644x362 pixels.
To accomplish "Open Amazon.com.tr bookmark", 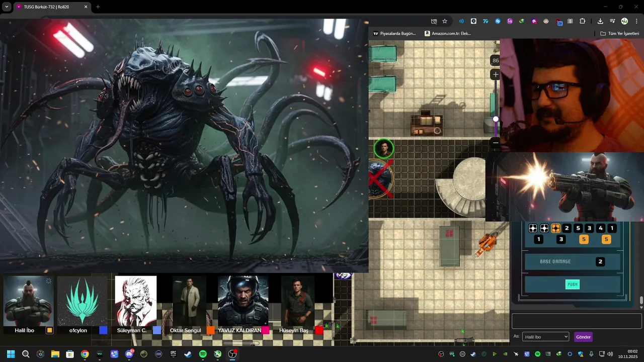I will (x=448, y=33).
